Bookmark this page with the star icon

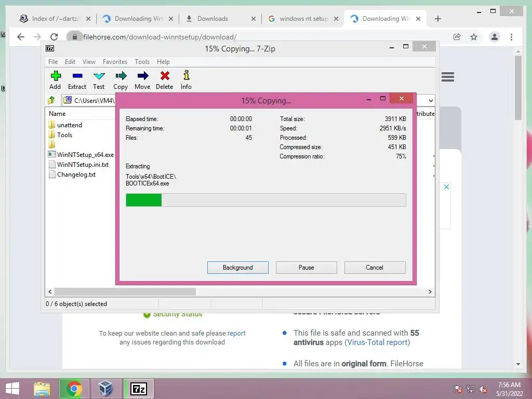(x=474, y=37)
